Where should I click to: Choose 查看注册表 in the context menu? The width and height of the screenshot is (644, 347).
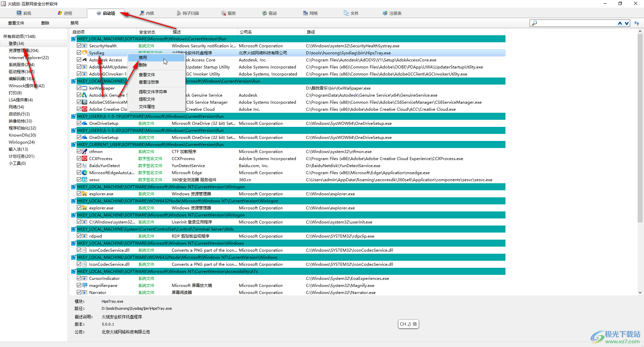click(x=156, y=82)
